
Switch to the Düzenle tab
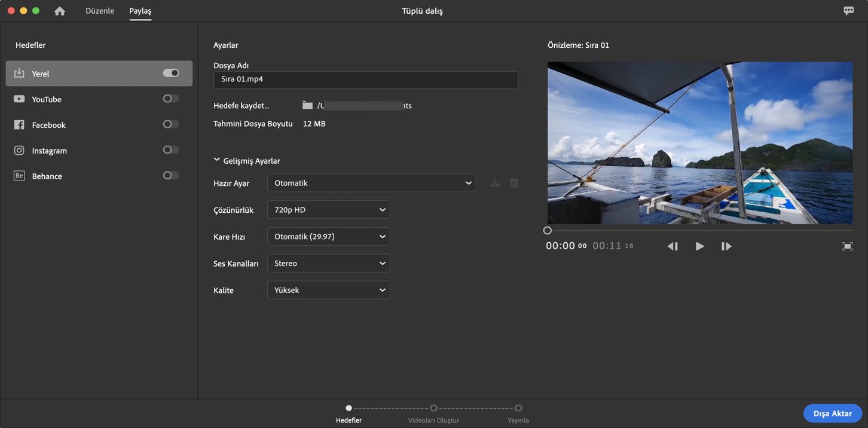coord(100,11)
